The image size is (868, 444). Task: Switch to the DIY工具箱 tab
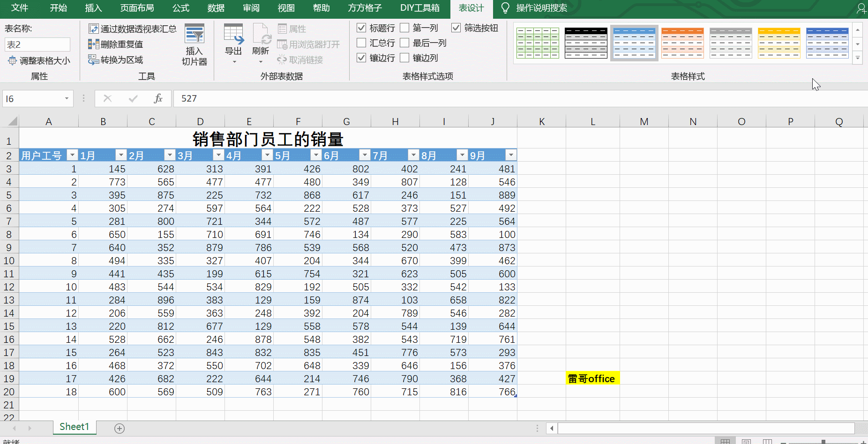coord(420,8)
